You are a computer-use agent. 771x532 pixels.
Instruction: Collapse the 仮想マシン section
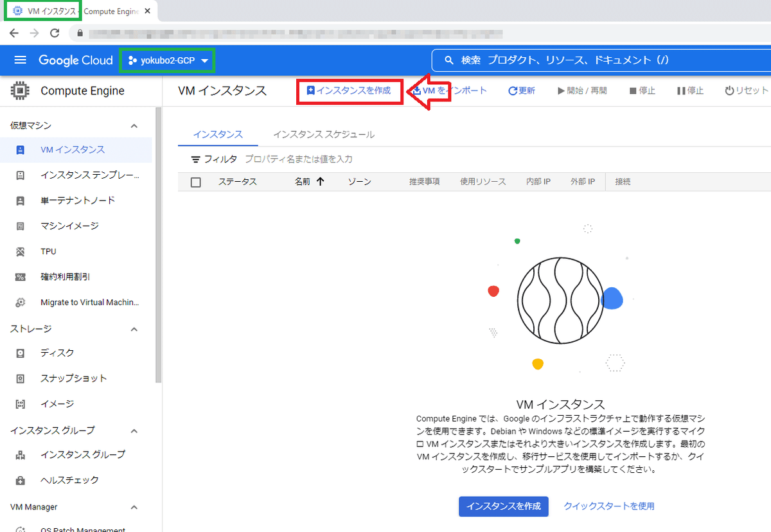134,126
